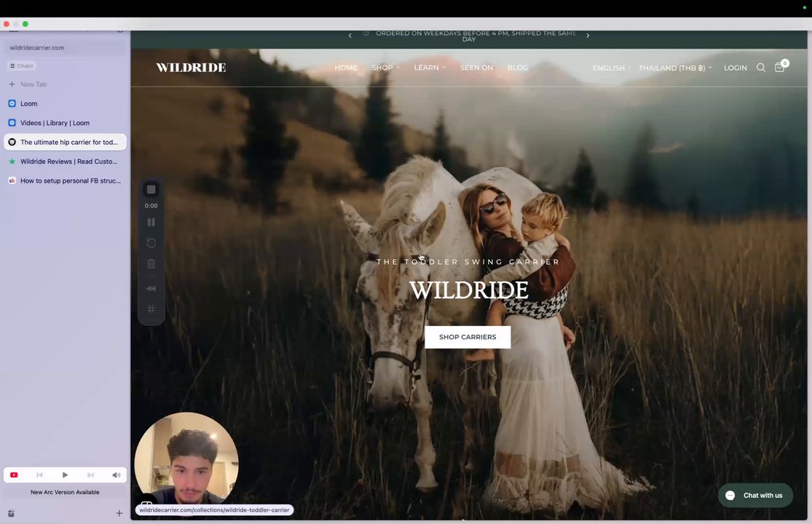Click the Loom rewind effects icon
812x524 pixels.
[151, 289]
